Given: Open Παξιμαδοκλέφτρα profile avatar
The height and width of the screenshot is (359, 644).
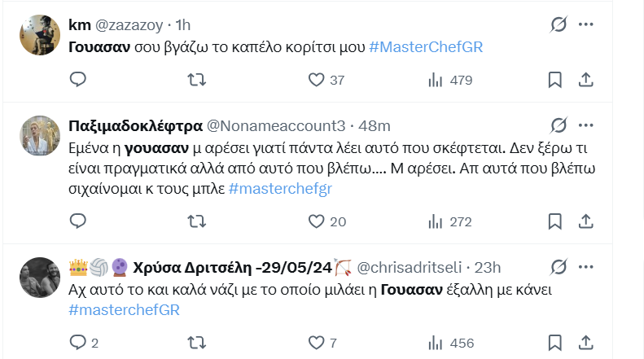Looking at the screenshot, I should pyautogui.click(x=38, y=135).
